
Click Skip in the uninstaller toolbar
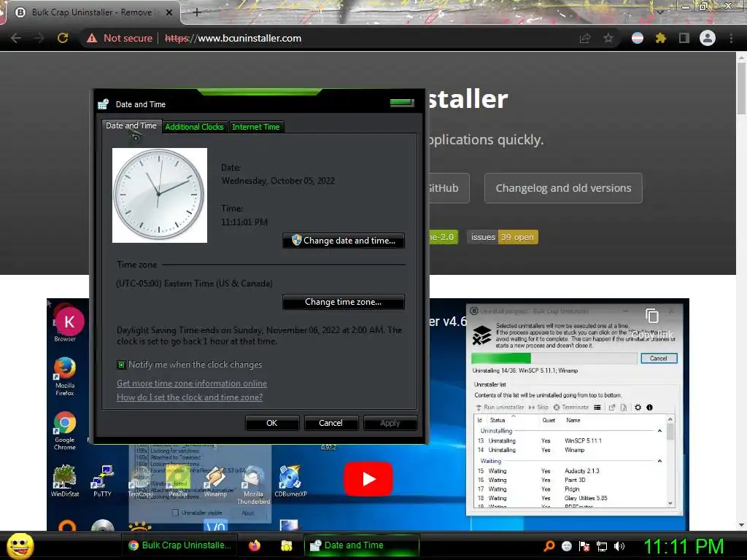click(539, 407)
